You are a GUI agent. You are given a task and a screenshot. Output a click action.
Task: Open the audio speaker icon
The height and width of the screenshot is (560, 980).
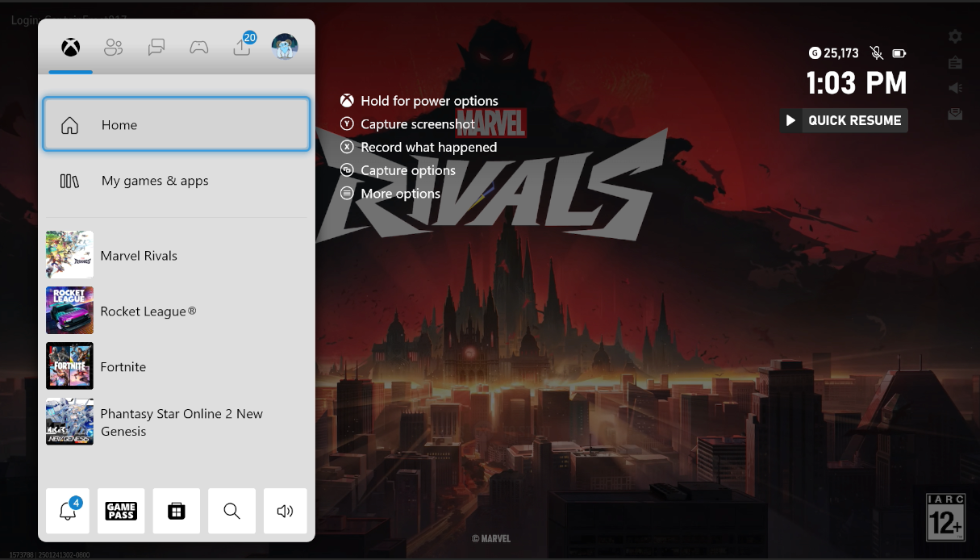pyautogui.click(x=285, y=510)
